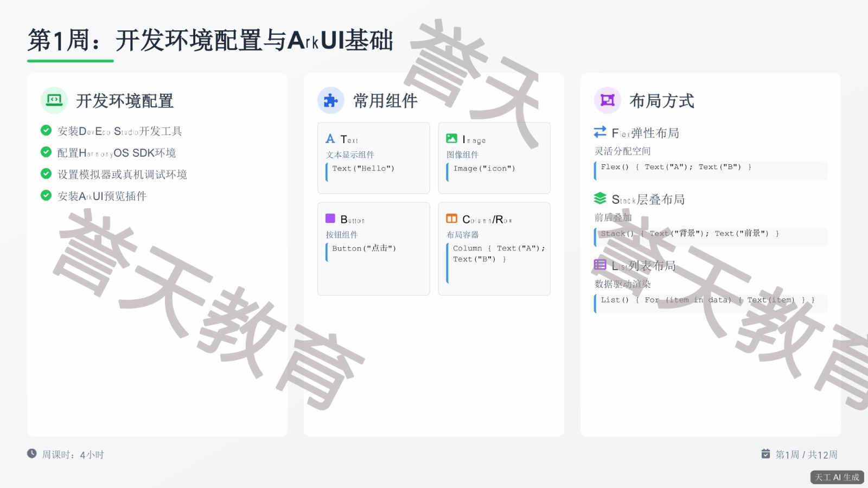This screenshot has height=488, width=868.
Task: Click the purple layout icon beside 布局方式
Action: [607, 100]
